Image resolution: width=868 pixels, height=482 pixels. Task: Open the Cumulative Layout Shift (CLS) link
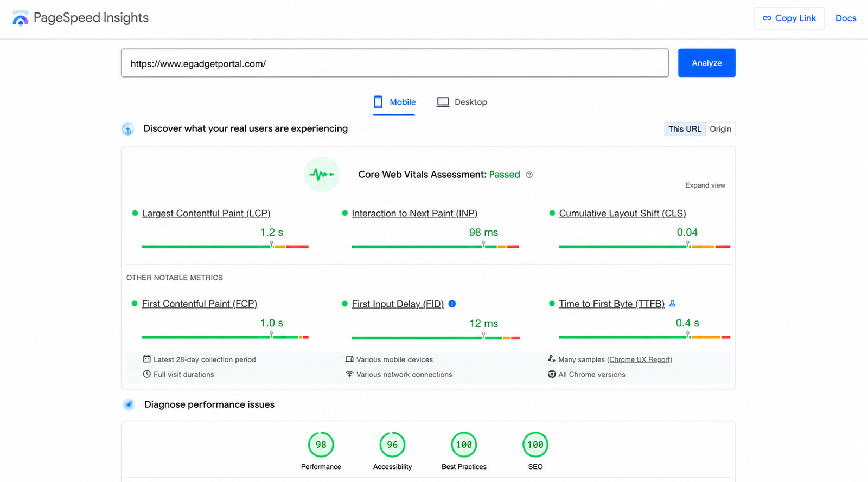(622, 214)
